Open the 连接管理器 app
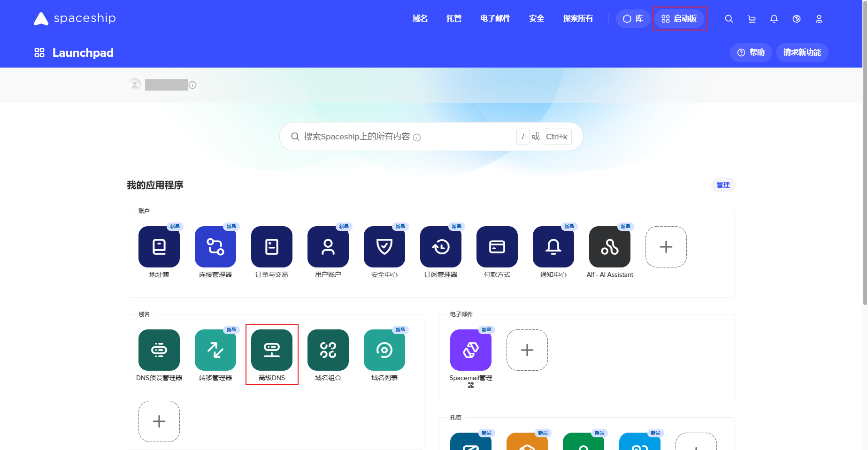Viewport: 868px width, 450px height. [x=215, y=247]
